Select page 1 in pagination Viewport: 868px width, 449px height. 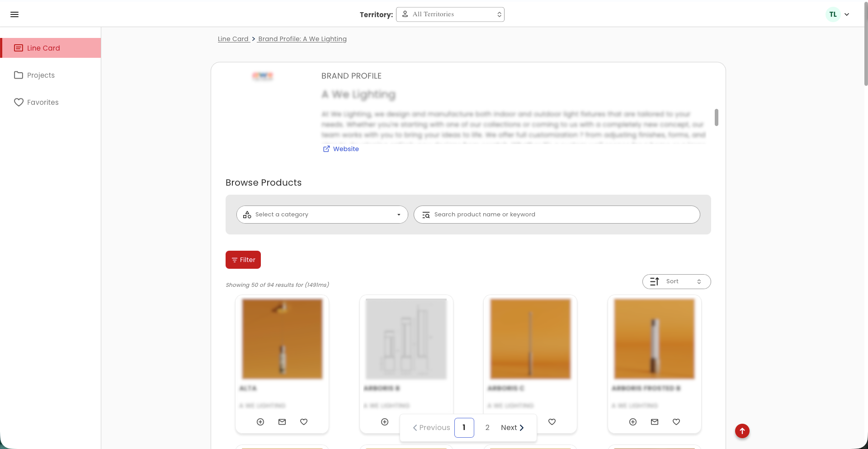(464, 428)
